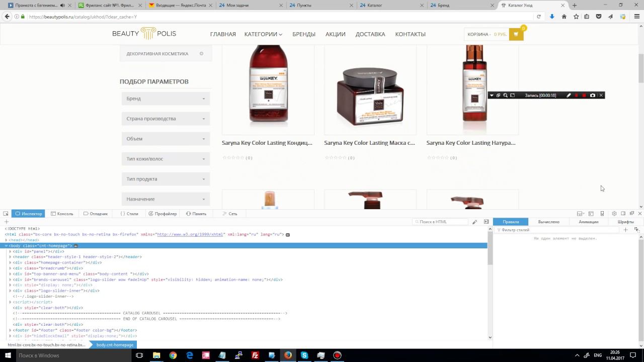The width and height of the screenshot is (644, 362).
Task: Open the Firefox hamburger menu
Action: (637, 17)
